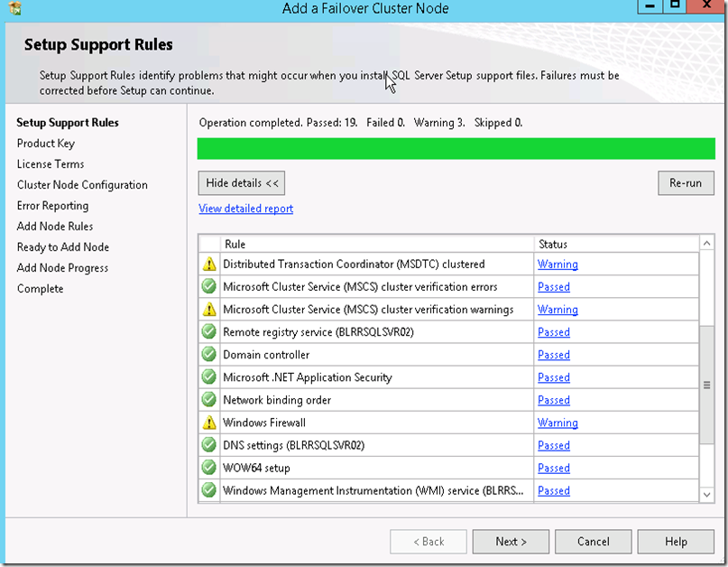
Task: Select Complete step in sidebar
Action: pos(40,289)
